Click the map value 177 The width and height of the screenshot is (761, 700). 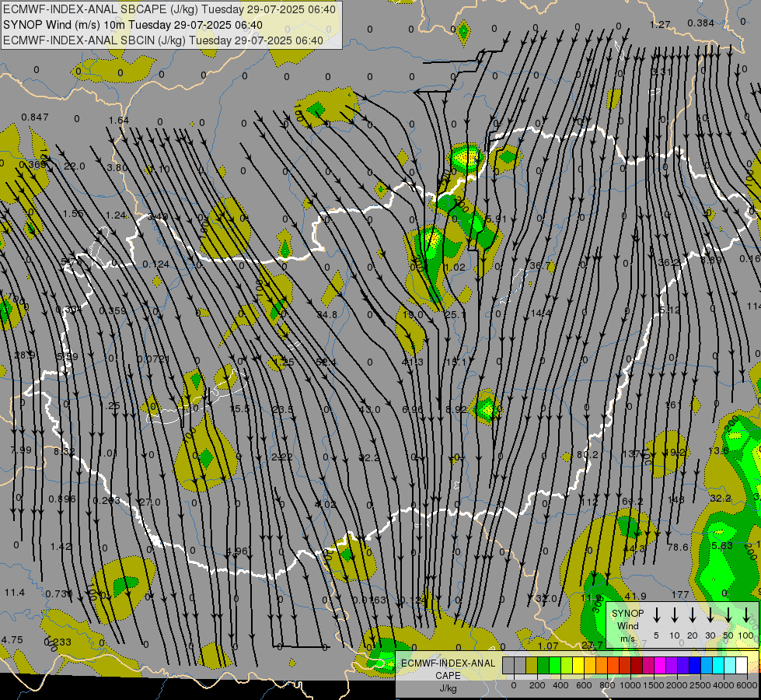pos(680,594)
